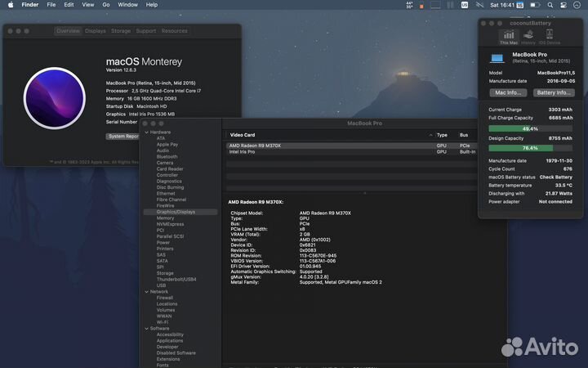This screenshot has height=368, width=588.
Task: Open iOS Device view in coconutBattery
Action: pos(550,38)
